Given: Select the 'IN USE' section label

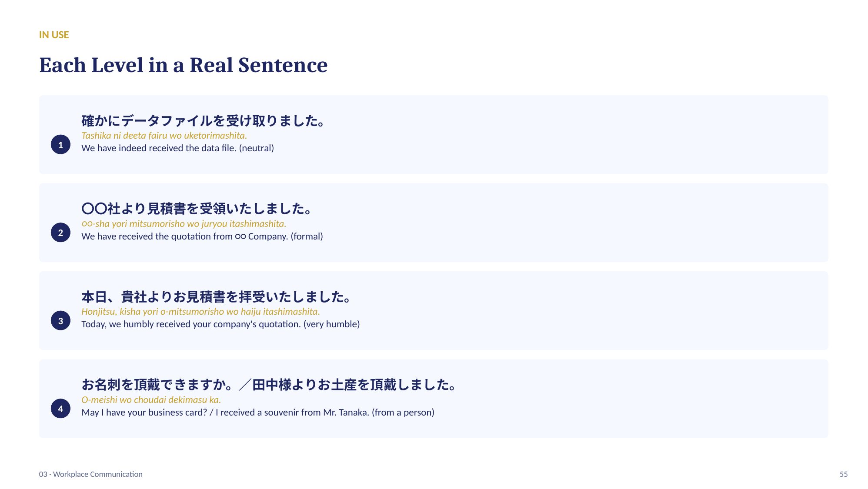Looking at the screenshot, I should coord(54,35).
